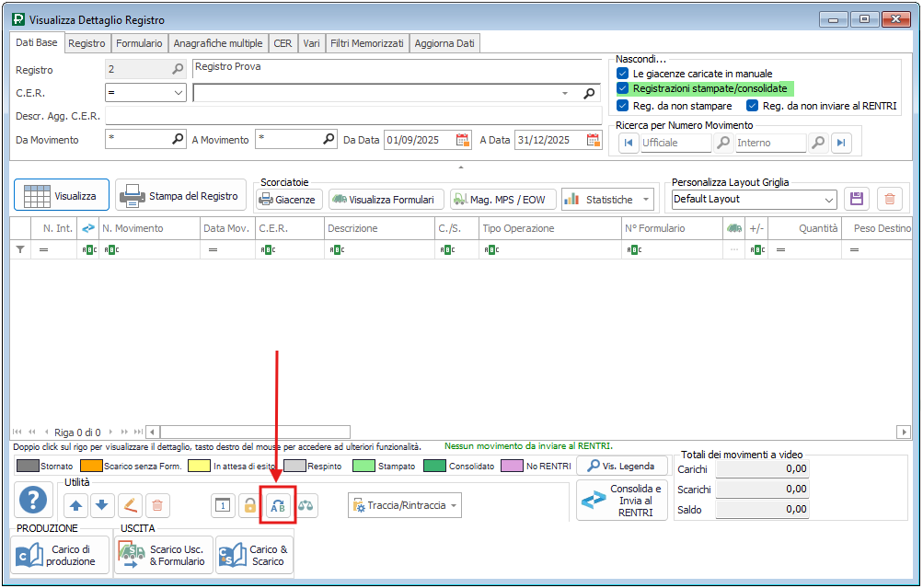Click the blue question mark help icon
The image size is (923, 588).
click(x=33, y=501)
